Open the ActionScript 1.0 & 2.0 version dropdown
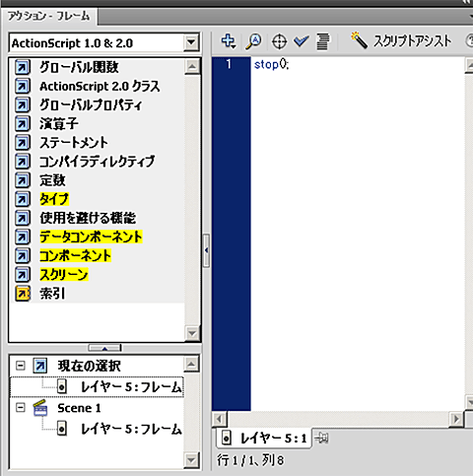Viewport: 473px width, 476px height. click(x=191, y=42)
